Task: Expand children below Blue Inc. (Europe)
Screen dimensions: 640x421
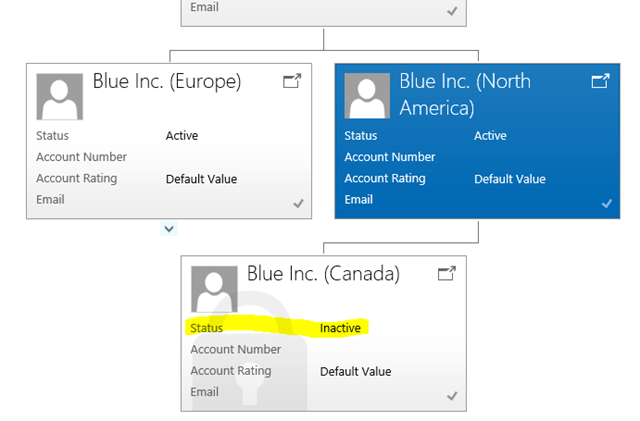Action: pyautogui.click(x=169, y=229)
